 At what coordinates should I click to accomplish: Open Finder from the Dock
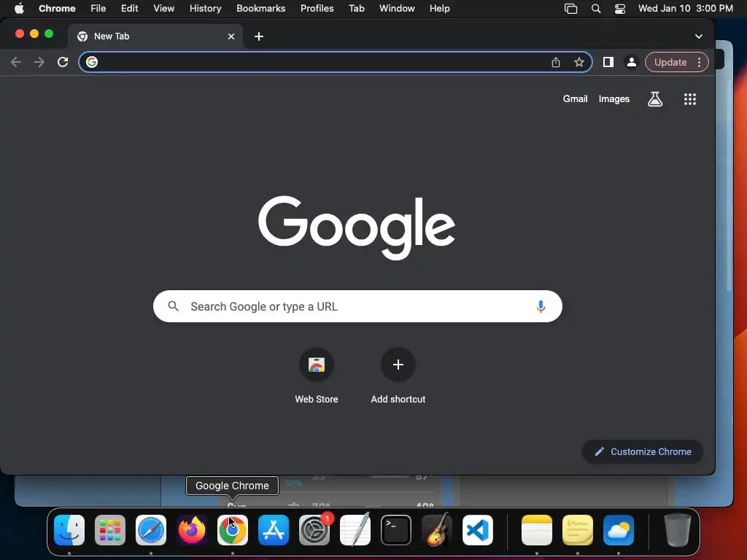pyautogui.click(x=69, y=530)
